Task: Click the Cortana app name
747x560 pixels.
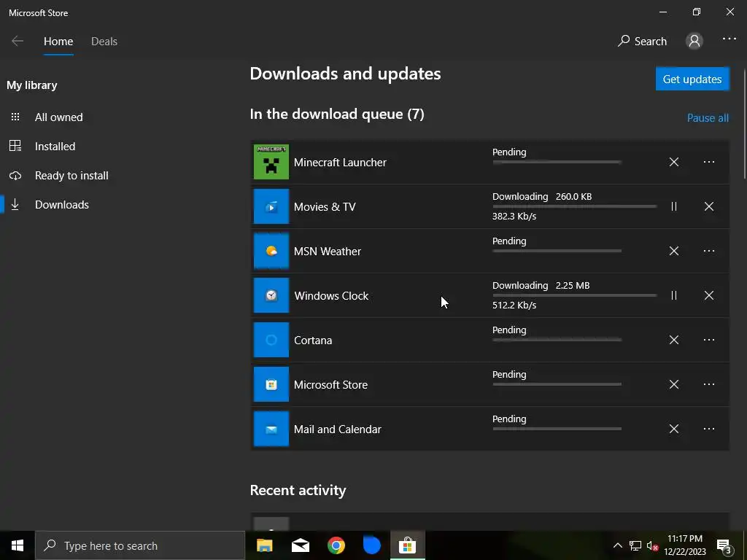Action: [x=313, y=340]
